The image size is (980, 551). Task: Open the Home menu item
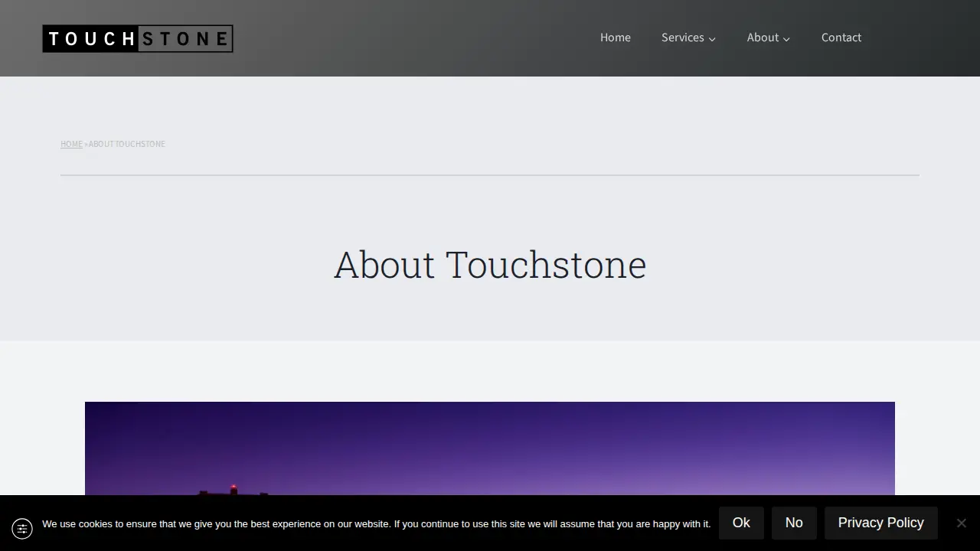[x=616, y=37]
